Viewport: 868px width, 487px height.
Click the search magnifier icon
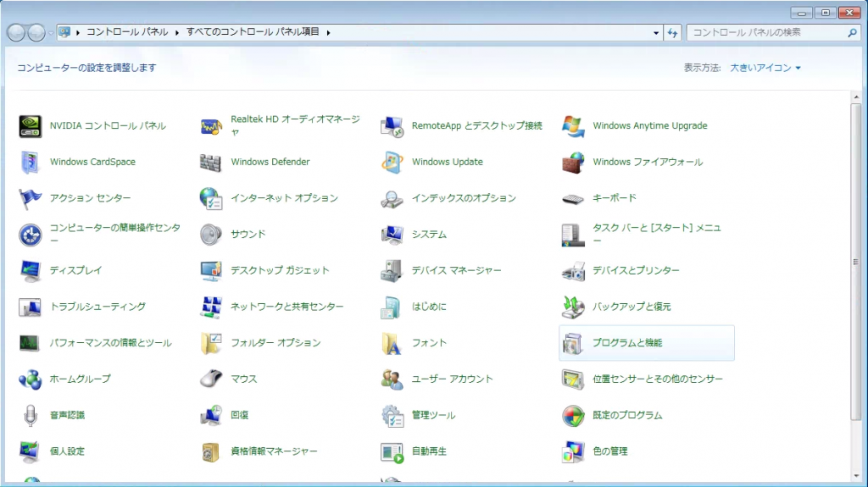coord(853,33)
